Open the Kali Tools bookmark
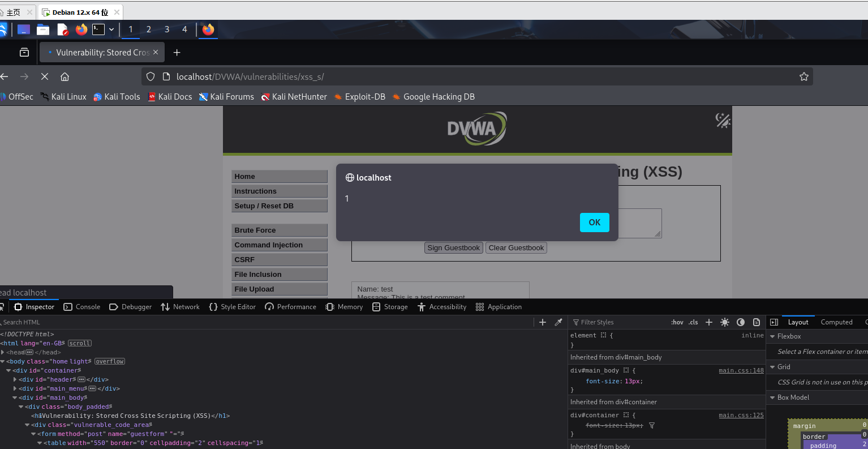This screenshot has width=868, height=449. [x=117, y=97]
